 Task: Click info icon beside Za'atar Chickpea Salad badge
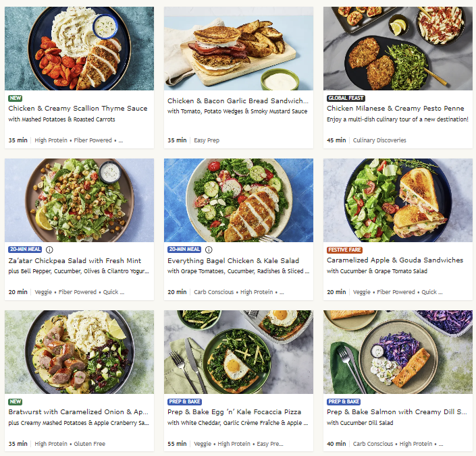click(x=50, y=250)
